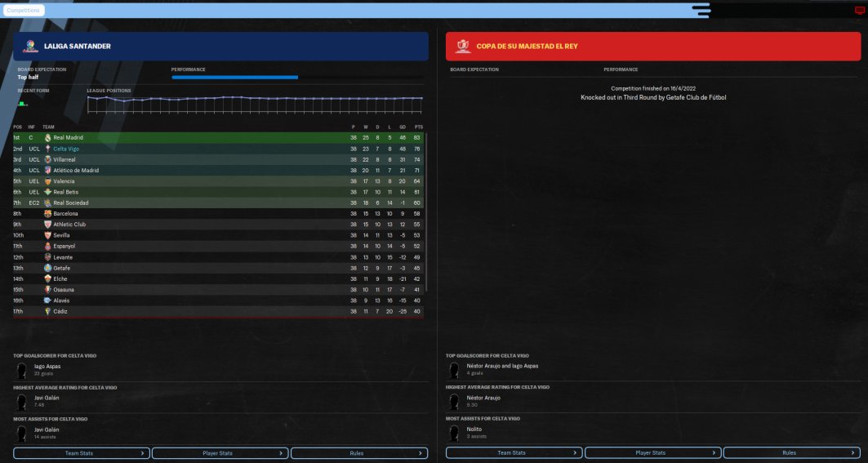The width and height of the screenshot is (868, 463).
Task: Select the Alavés team name
Action: [x=61, y=301]
